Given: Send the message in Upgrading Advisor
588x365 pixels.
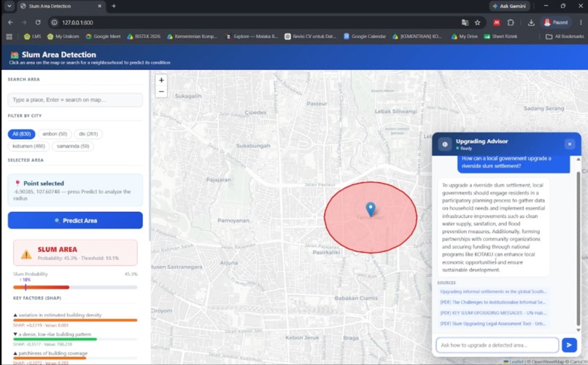Looking at the screenshot, I should [x=569, y=345].
